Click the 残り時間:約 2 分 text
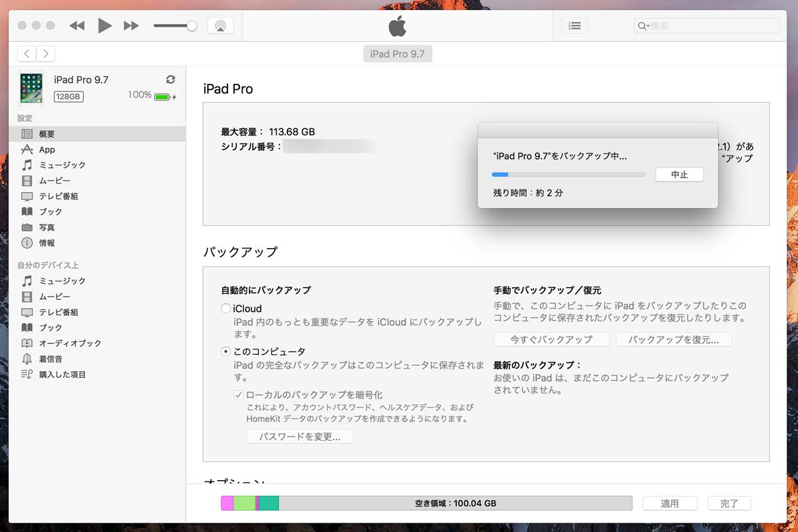This screenshot has height=532, width=798. pyautogui.click(x=528, y=193)
